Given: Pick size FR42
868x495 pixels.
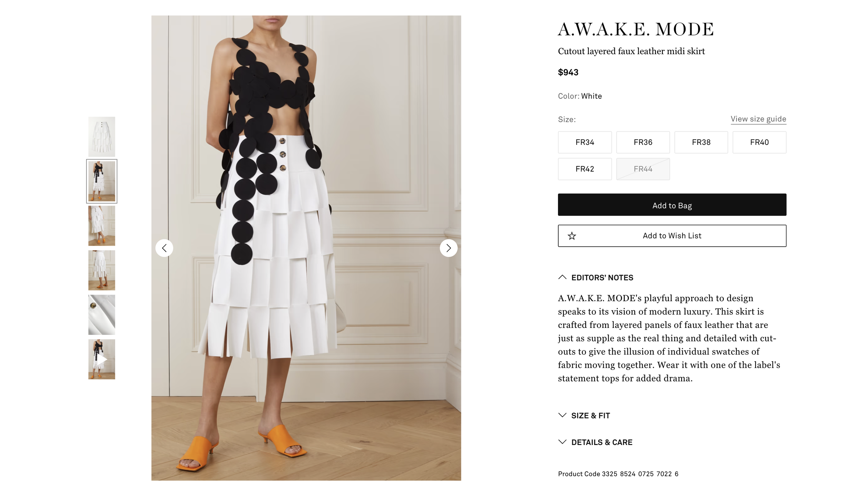Looking at the screenshot, I should pyautogui.click(x=585, y=169).
